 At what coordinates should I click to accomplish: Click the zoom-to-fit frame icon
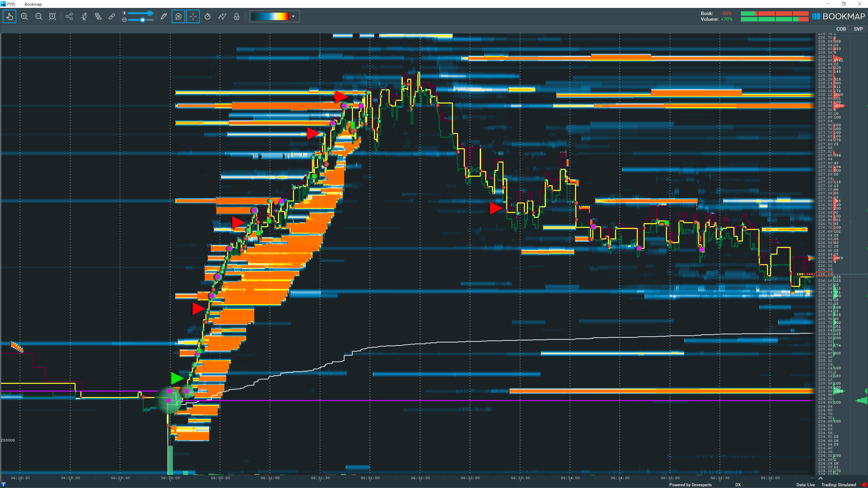pos(53,16)
